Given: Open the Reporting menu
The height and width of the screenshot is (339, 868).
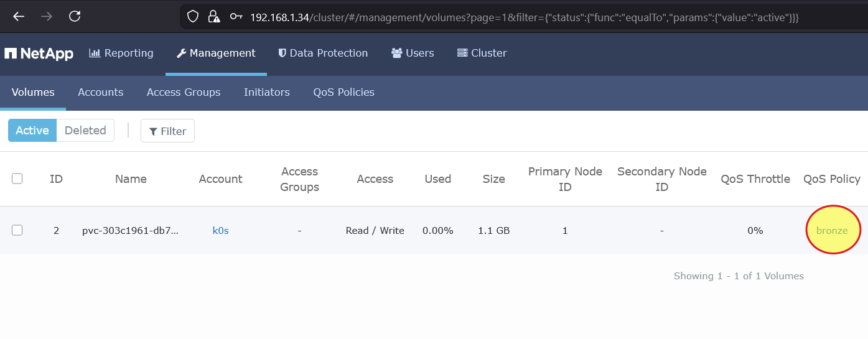Looking at the screenshot, I should tap(121, 53).
